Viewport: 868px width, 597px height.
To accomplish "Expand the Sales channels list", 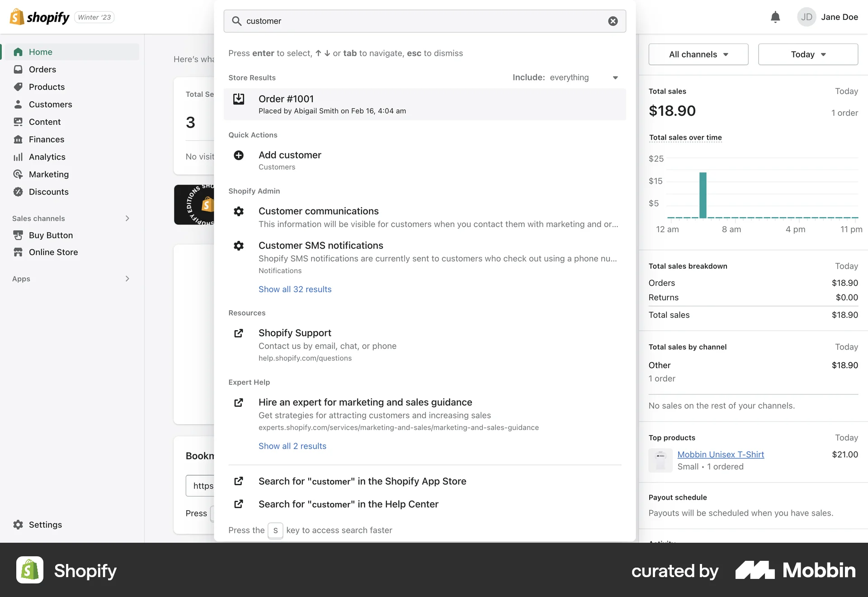I will coord(127,218).
